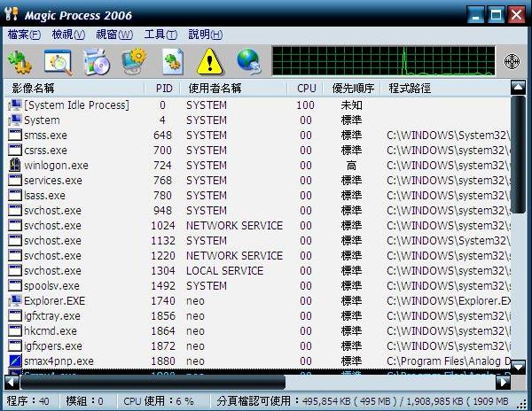Click the vertical scrollbar up arrow
Viewport: 532px width, 411px height.
click(518, 88)
